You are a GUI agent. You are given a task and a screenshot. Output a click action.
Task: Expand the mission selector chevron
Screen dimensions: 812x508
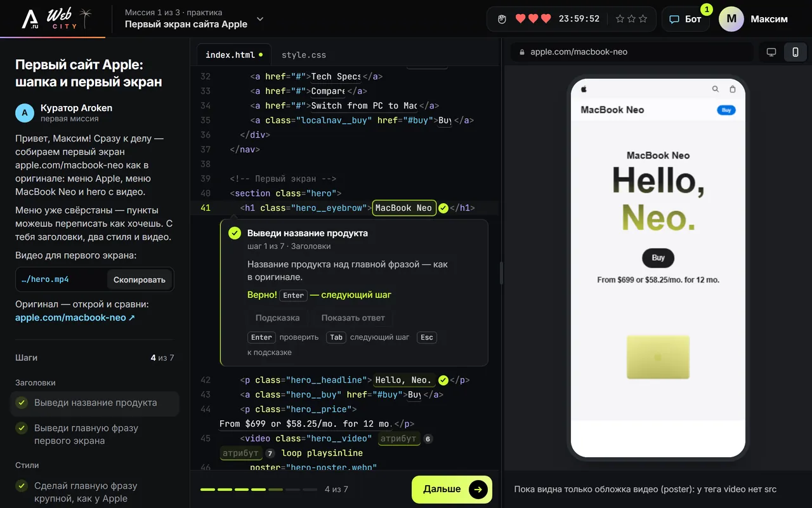(x=260, y=19)
